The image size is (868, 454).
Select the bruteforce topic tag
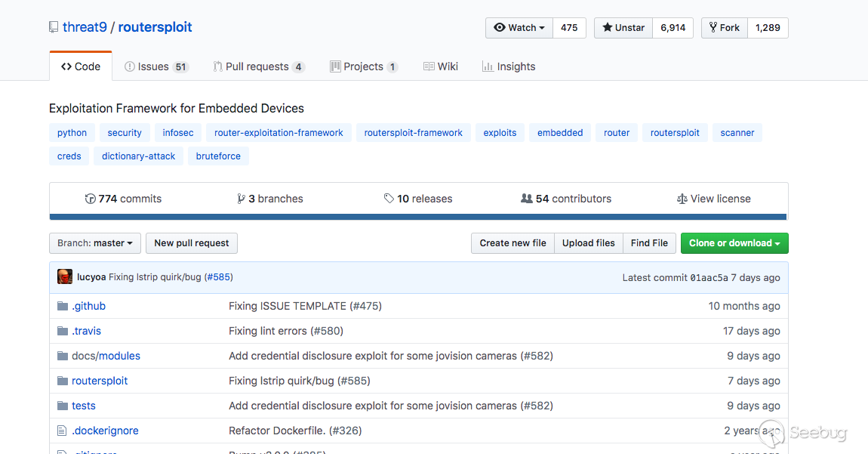(218, 156)
